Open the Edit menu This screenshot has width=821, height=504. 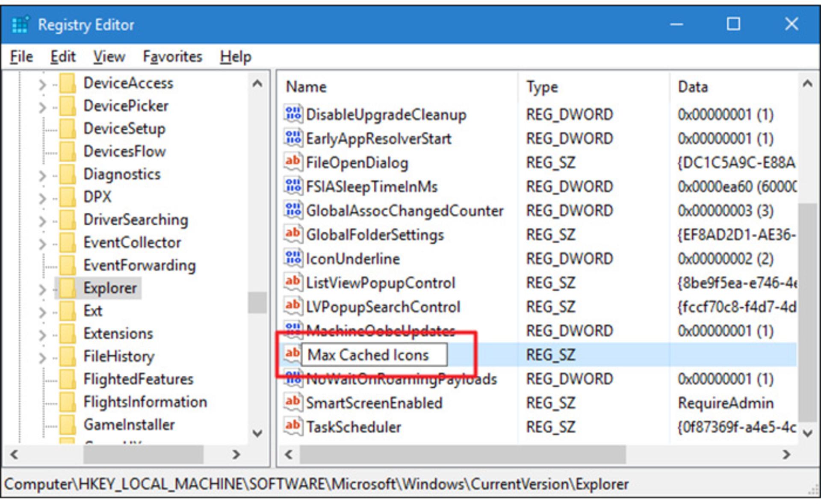[x=63, y=56]
